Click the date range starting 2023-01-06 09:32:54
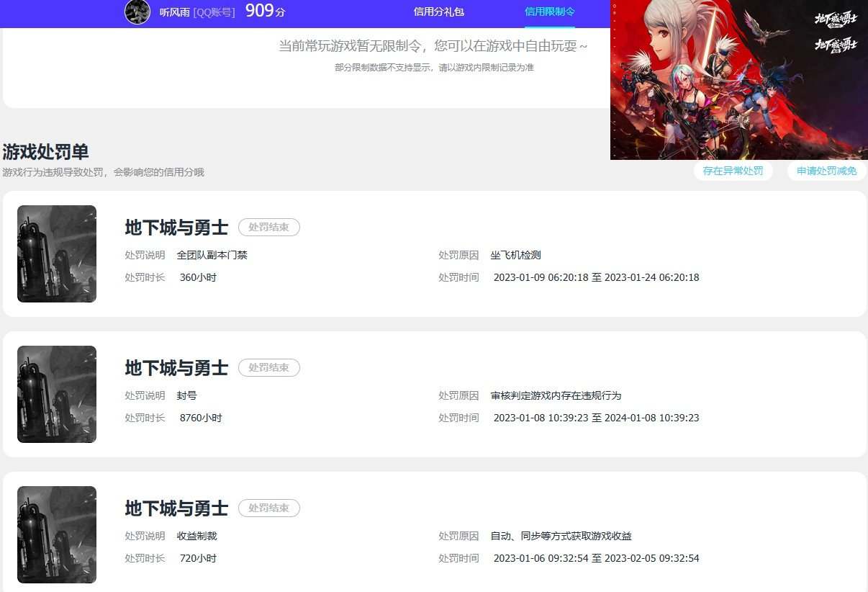 [x=597, y=558]
